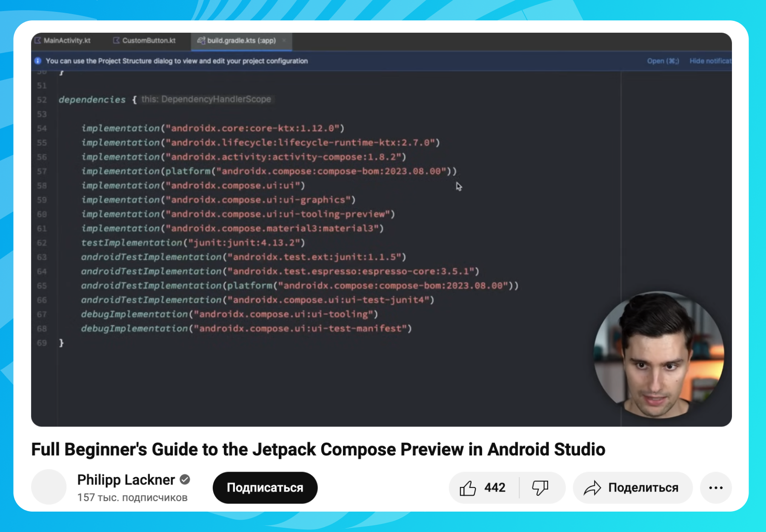Select the build.gradle.kts (:app) tab
The image size is (766, 532).
point(241,40)
